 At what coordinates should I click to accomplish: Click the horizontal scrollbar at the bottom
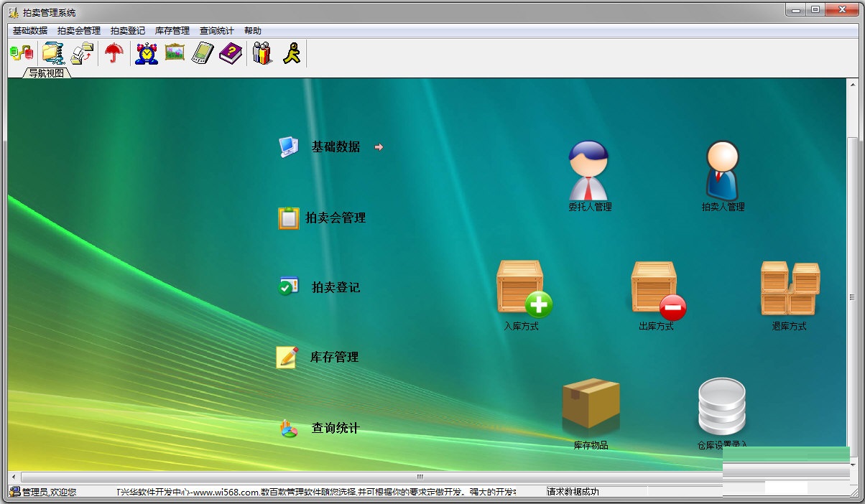pyautogui.click(x=420, y=477)
